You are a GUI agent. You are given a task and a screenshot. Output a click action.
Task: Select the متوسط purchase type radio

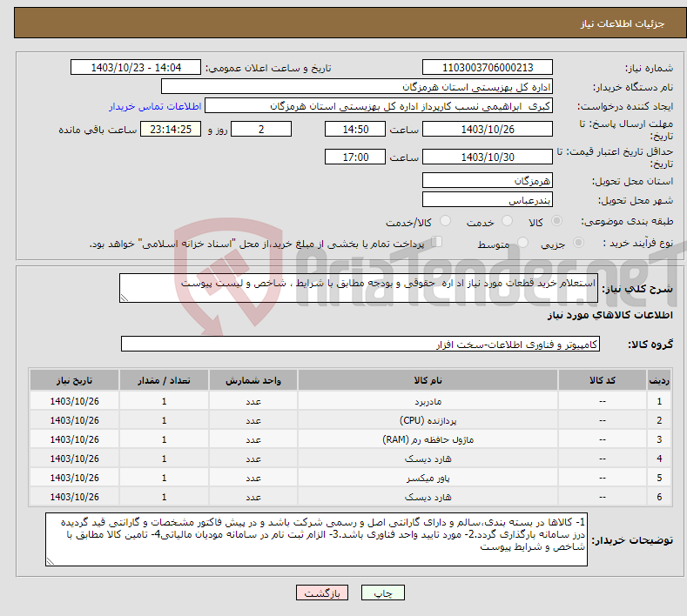tap(522, 243)
